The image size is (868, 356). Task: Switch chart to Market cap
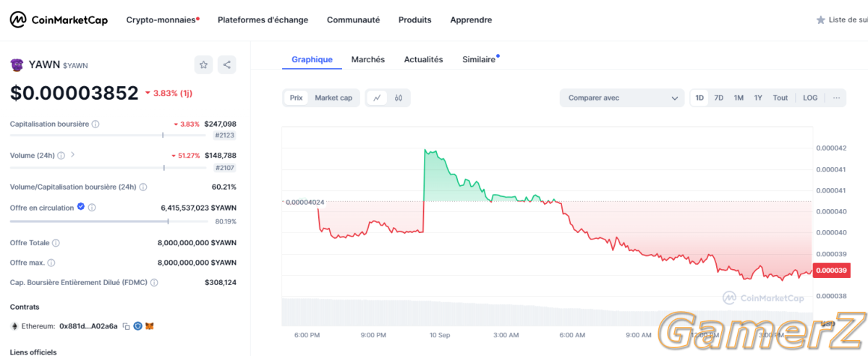333,98
